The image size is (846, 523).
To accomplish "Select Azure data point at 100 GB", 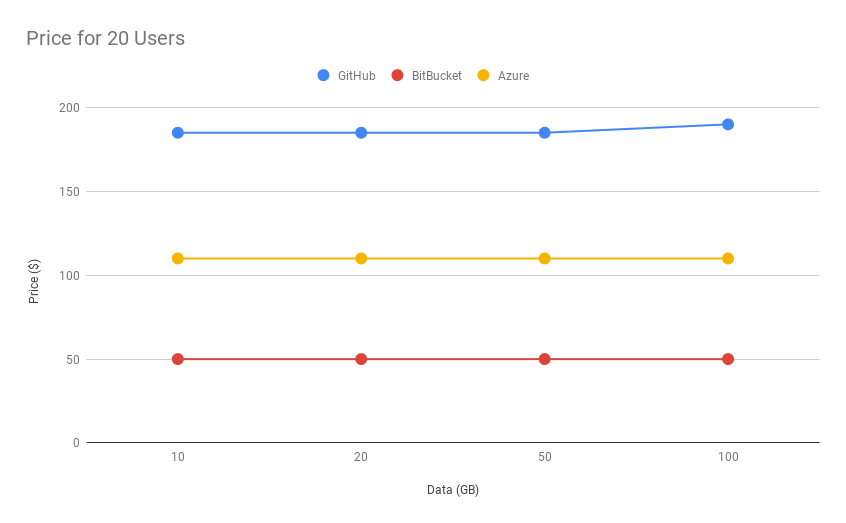I will (728, 258).
